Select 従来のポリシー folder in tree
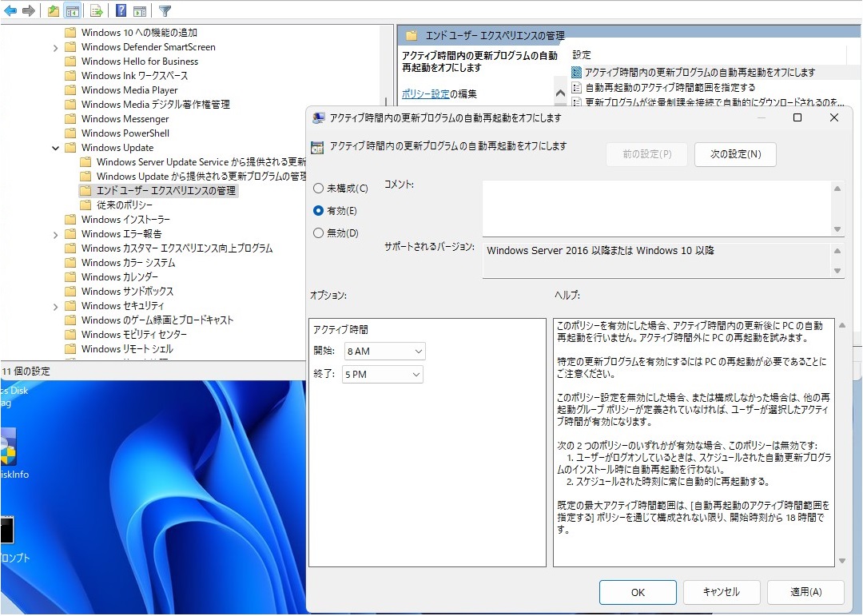Viewport: 863px width, 616px height. tap(124, 205)
